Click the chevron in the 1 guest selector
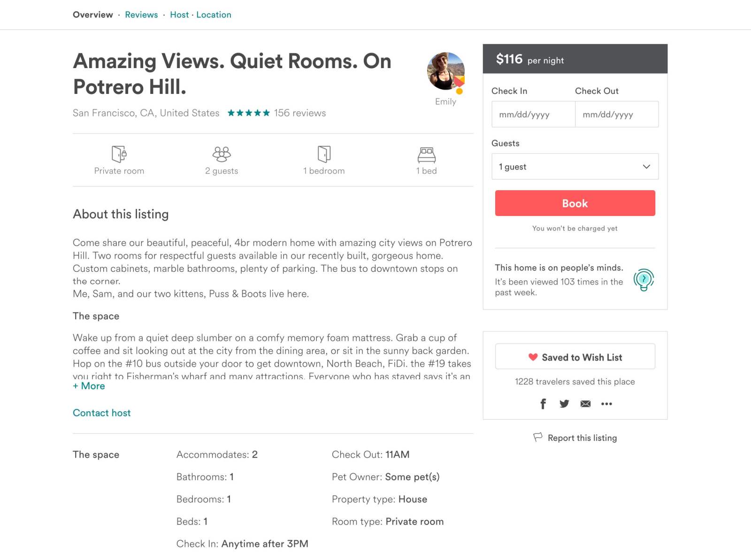The height and width of the screenshot is (560, 751). (646, 166)
